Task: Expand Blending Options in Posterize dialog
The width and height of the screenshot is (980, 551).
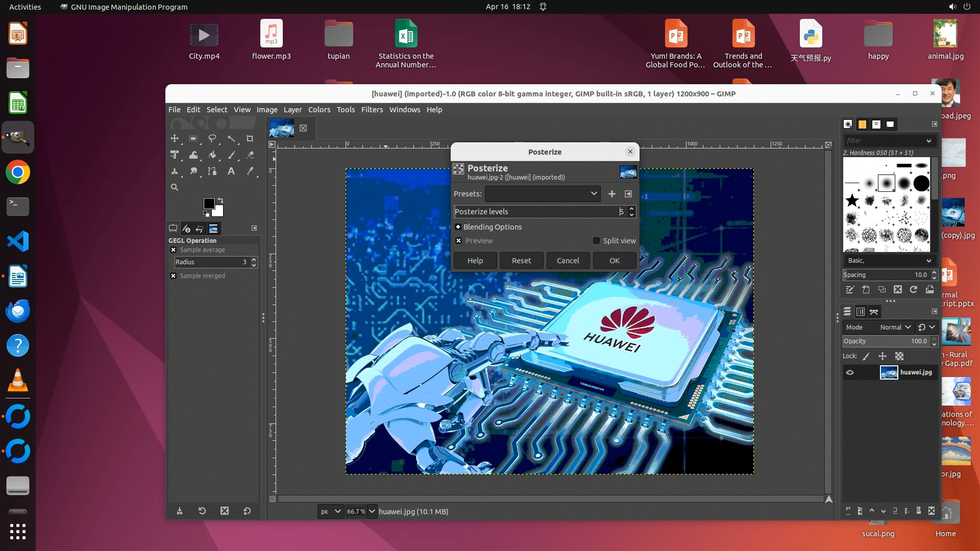Action: tap(458, 227)
